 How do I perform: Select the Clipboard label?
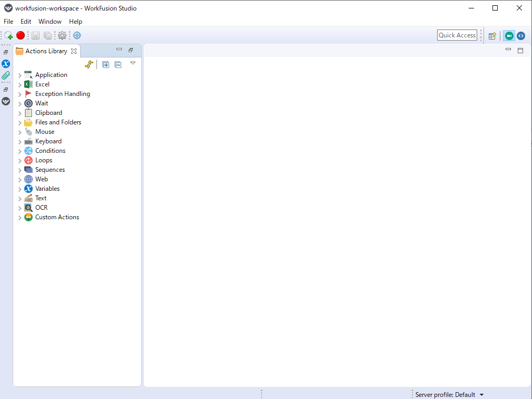coord(49,113)
